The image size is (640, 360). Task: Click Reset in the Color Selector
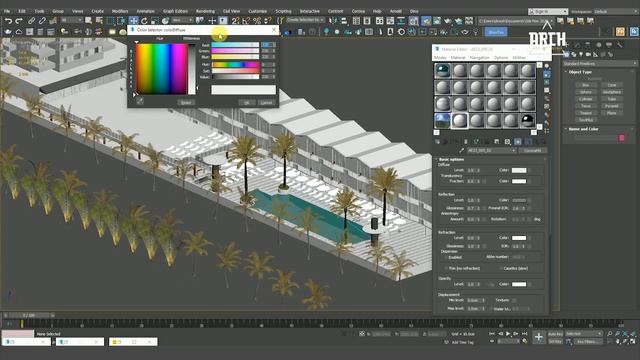[186, 103]
